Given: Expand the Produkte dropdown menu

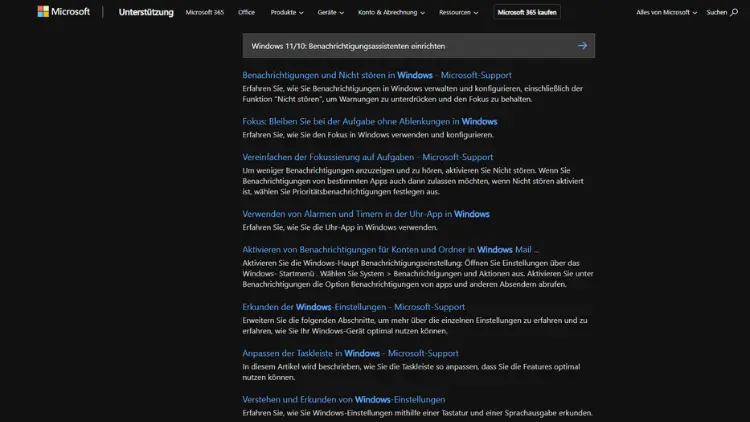Looking at the screenshot, I should pyautogui.click(x=287, y=12).
